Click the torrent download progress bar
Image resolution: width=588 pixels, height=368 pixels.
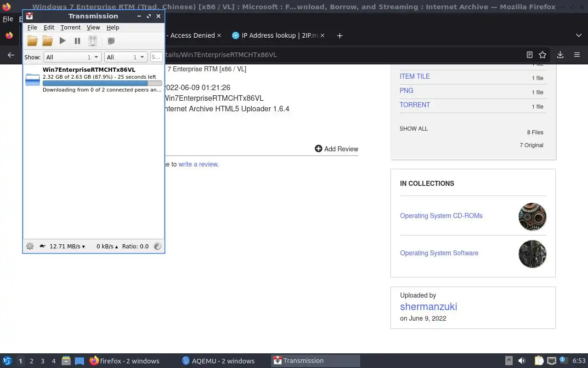102,83
